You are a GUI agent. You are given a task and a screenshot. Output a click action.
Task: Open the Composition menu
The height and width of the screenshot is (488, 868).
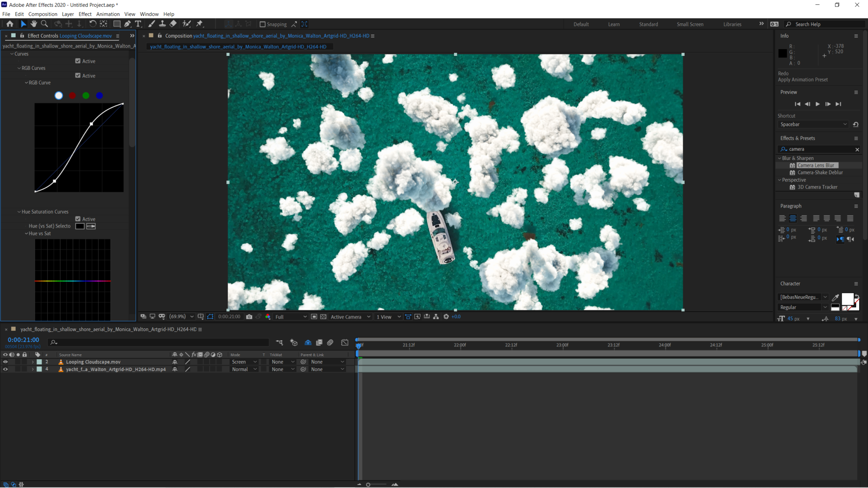pos(43,14)
